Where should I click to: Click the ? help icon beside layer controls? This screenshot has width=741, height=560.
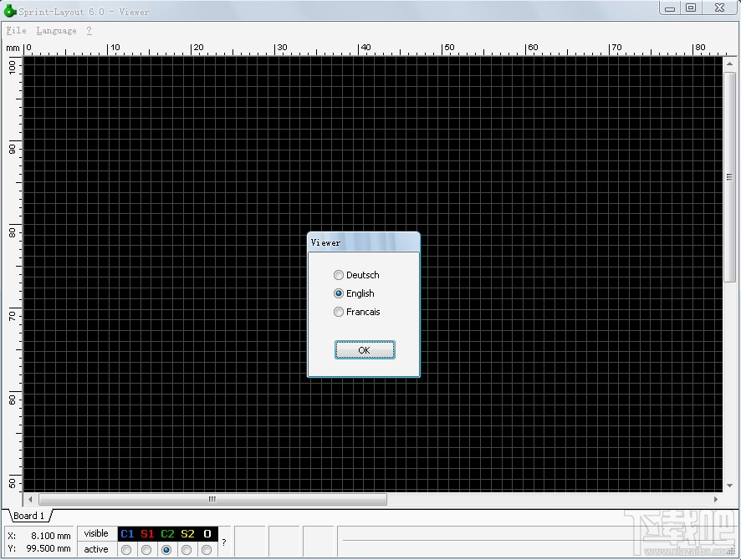coord(223,542)
